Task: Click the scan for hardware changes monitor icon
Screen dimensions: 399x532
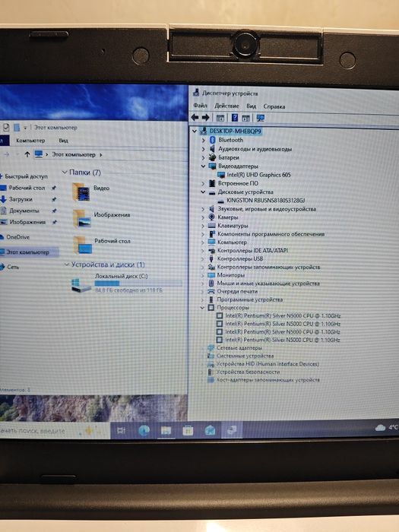Action: tap(260, 118)
